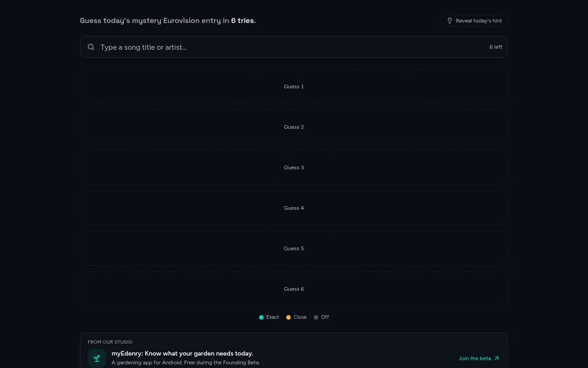588x368 pixels.
Task: Click the '6 left' counter text
Action: [496, 47]
